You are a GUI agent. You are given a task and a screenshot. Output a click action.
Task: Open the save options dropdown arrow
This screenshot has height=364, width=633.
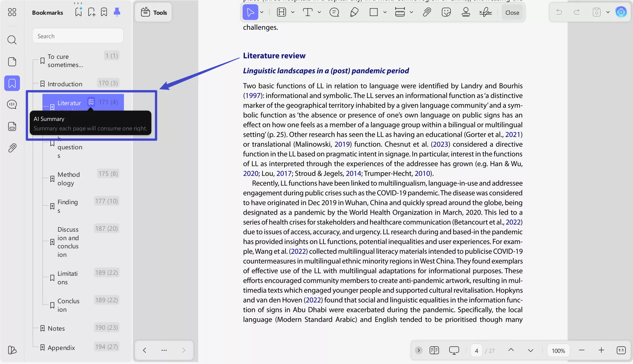pos(608,12)
